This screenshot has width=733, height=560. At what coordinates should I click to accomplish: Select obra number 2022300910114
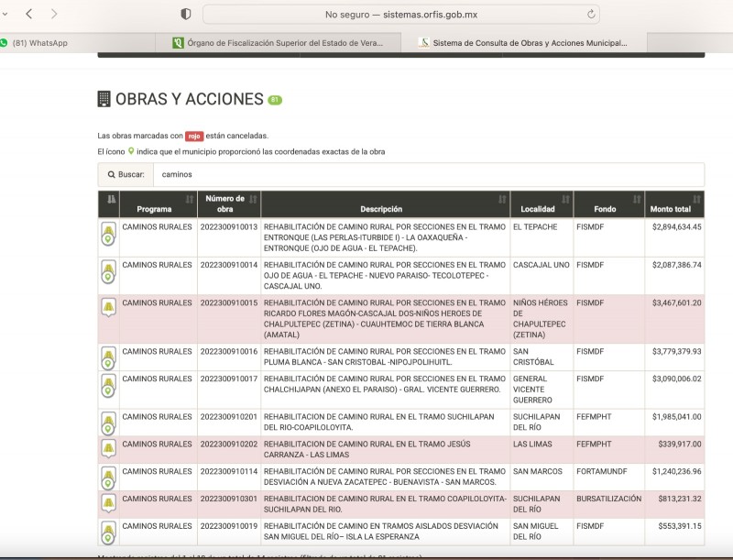[x=229, y=471]
